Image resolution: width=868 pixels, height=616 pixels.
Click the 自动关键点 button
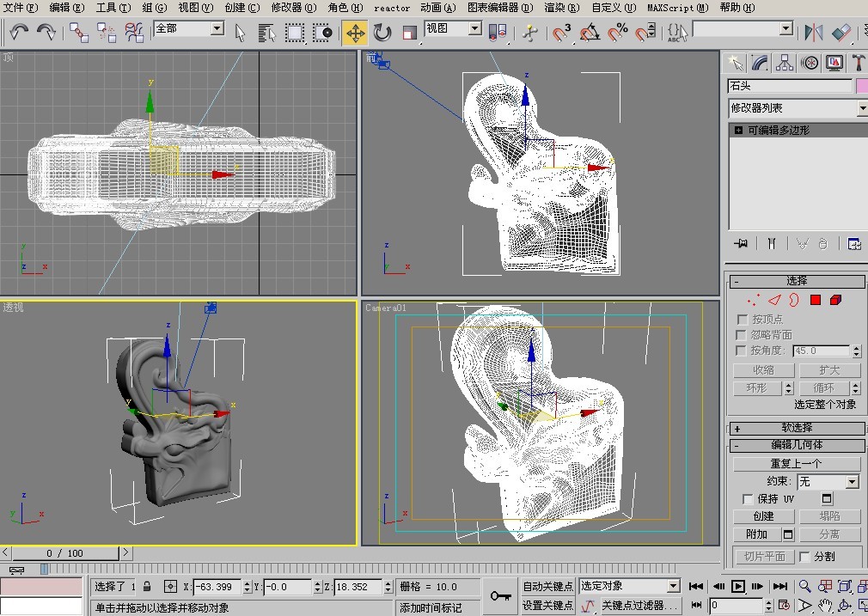[547, 587]
